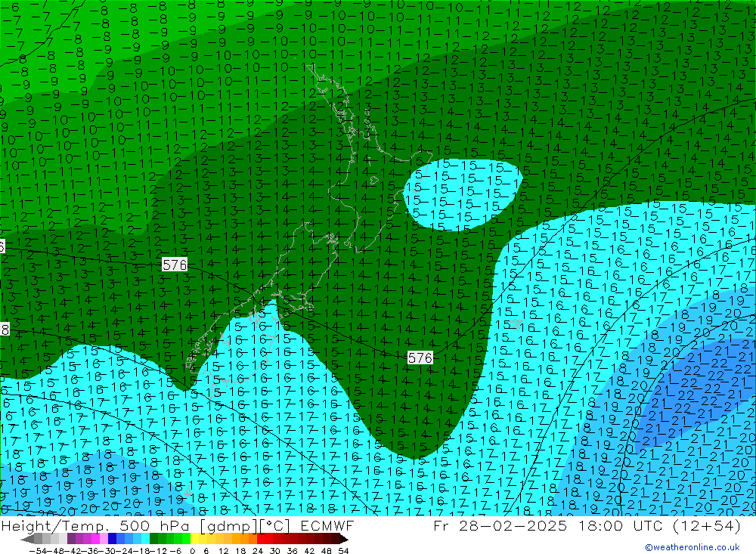Click the gray left arrow end of the color legend
Screen dimensions: 756x554
(x=27, y=539)
